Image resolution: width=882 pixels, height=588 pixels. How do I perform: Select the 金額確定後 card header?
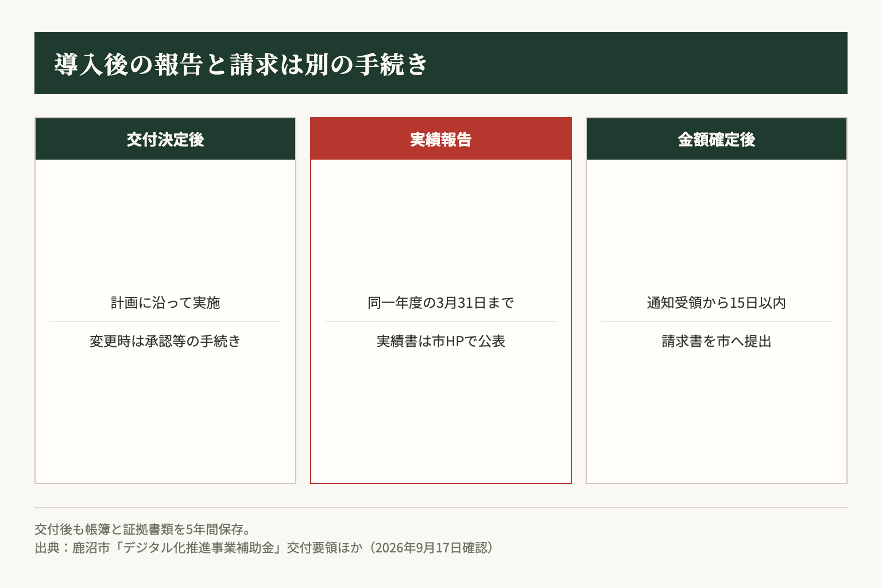click(717, 139)
